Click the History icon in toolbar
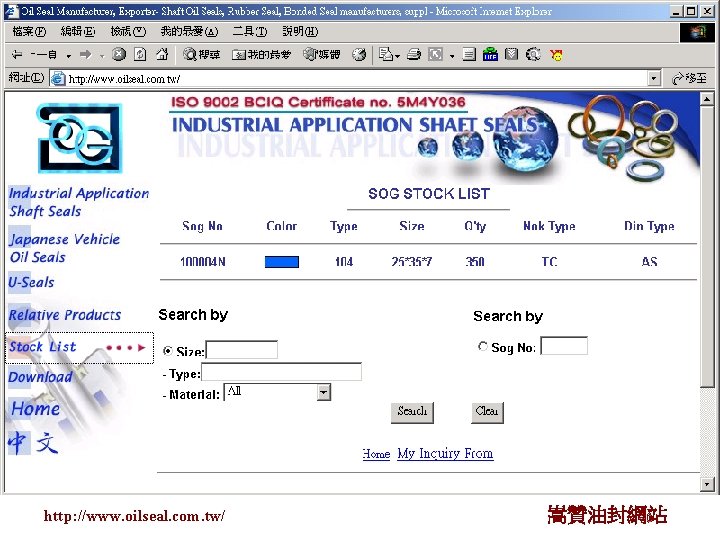The width and height of the screenshot is (720, 540). (359, 55)
